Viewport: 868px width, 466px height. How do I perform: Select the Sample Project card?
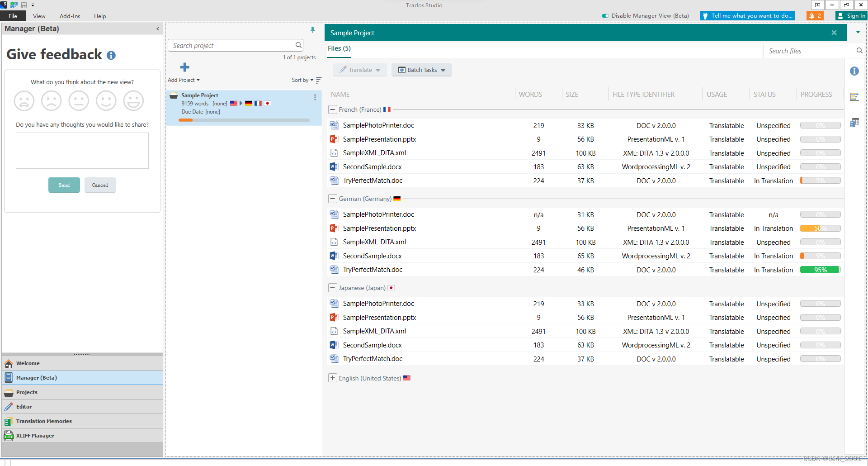click(x=244, y=108)
